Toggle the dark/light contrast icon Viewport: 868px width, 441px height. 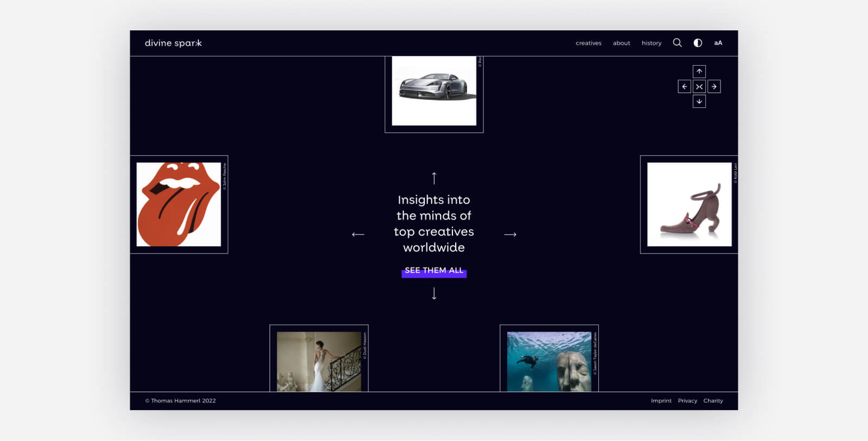[698, 43]
